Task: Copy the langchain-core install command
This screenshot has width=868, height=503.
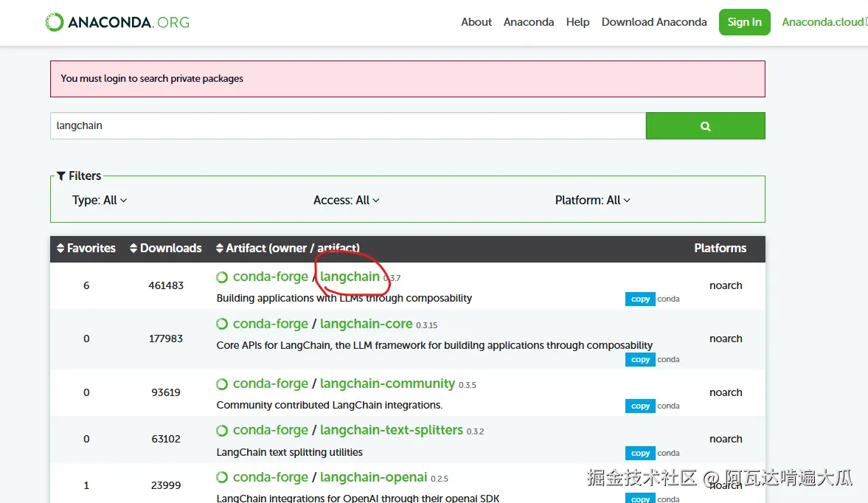Action: pos(640,360)
